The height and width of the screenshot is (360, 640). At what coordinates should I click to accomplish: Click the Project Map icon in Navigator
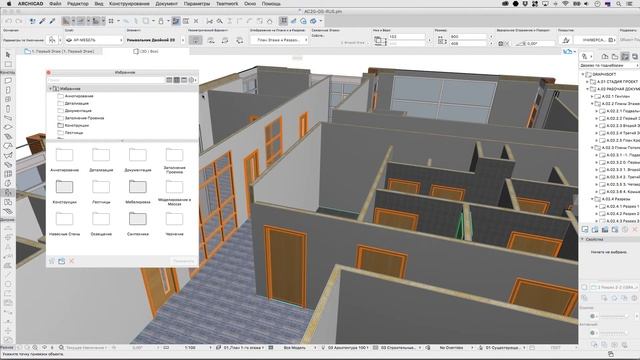[x=605, y=56]
